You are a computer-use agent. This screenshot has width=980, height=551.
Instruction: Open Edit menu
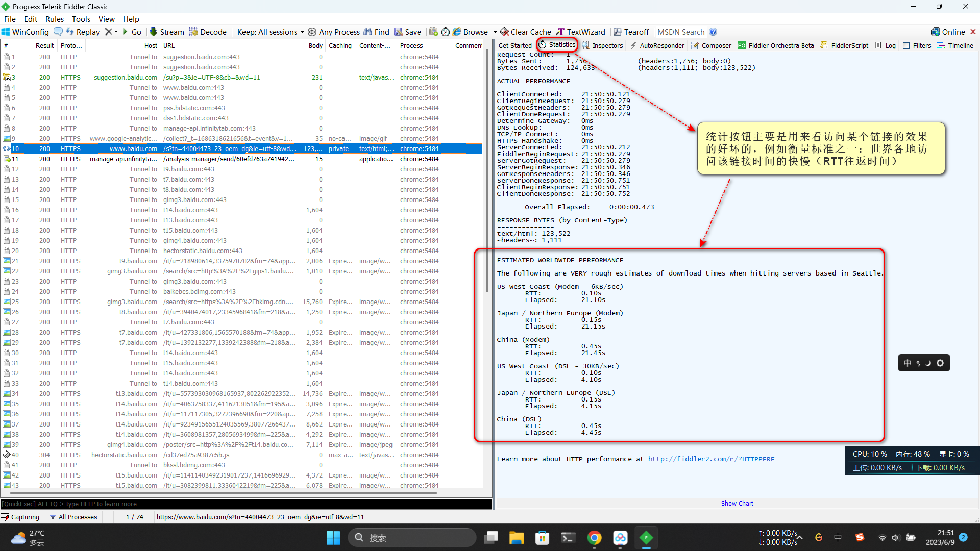pos(31,19)
